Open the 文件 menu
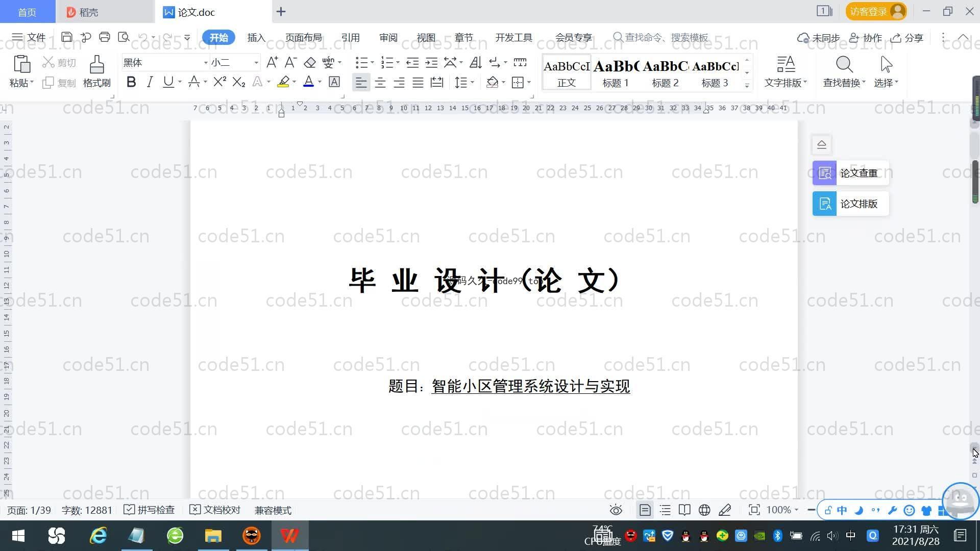Viewport: 980px width, 551px height. tap(29, 37)
